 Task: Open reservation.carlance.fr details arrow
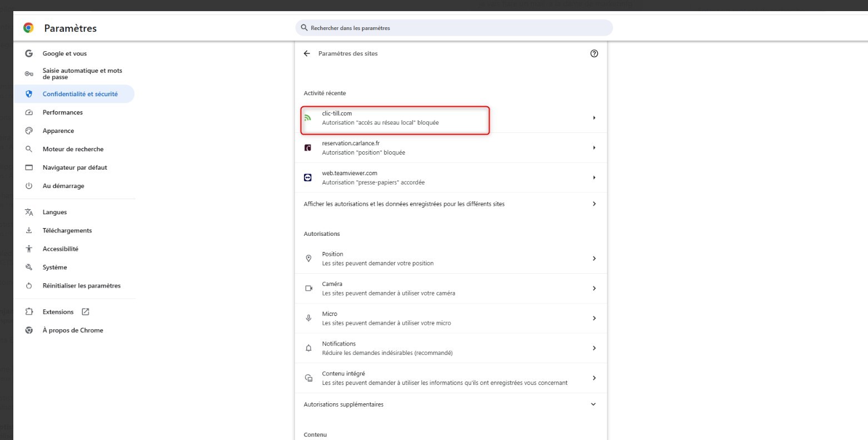(594, 148)
